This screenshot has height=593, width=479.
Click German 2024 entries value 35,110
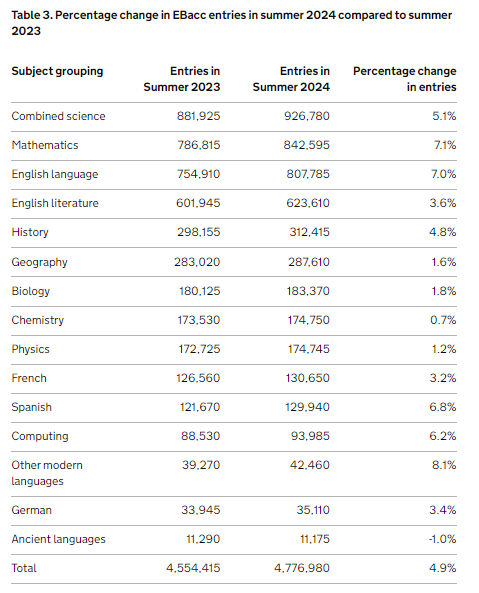pyautogui.click(x=313, y=510)
